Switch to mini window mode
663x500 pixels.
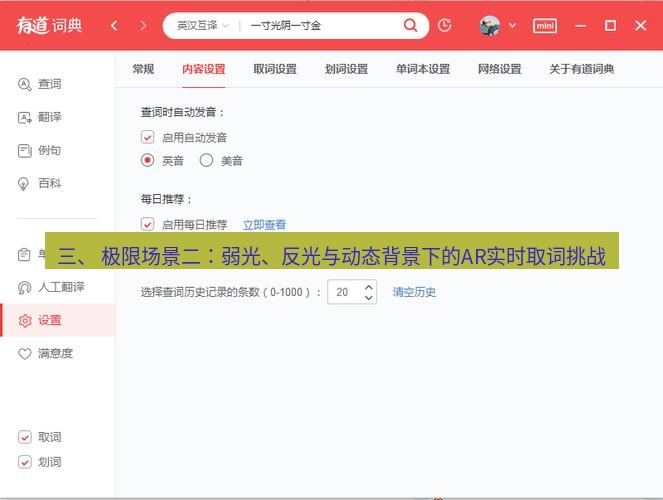(545, 26)
